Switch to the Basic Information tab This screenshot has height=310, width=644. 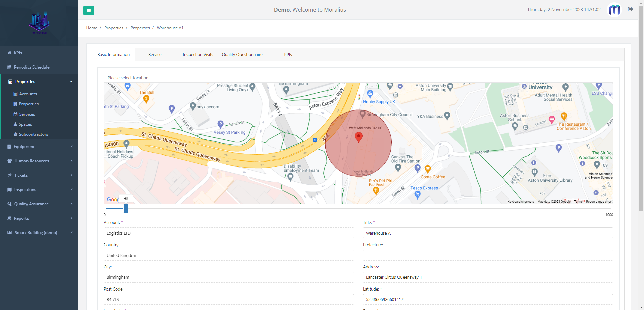[114, 55]
